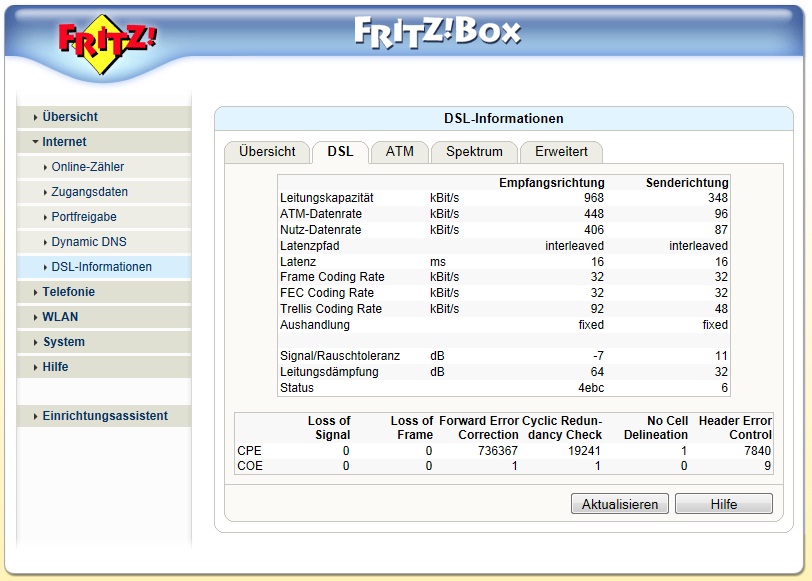The width and height of the screenshot is (812, 581).
Task: Click the Aktualisieren button
Action: (620, 504)
